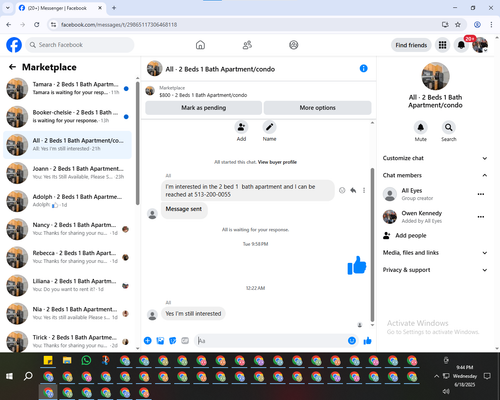Expand Privacy & support section
The image size is (500, 400).
(435, 270)
